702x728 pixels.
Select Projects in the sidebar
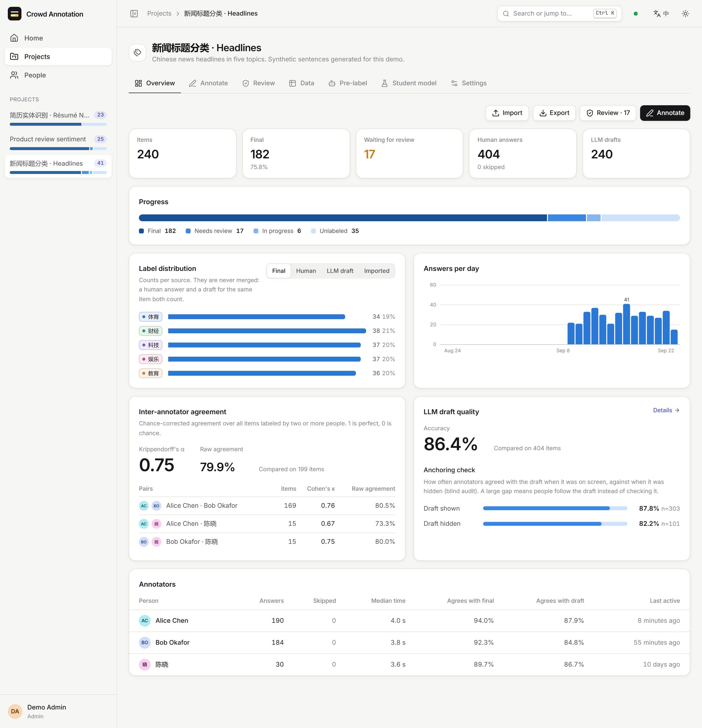pos(58,57)
